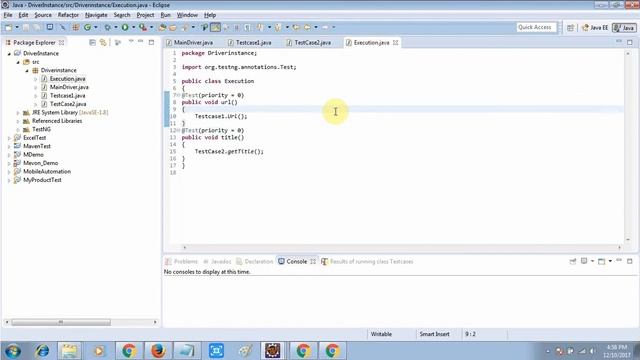The image size is (640, 360).
Task: Expand the Referenced Libraries node
Action: point(18,121)
